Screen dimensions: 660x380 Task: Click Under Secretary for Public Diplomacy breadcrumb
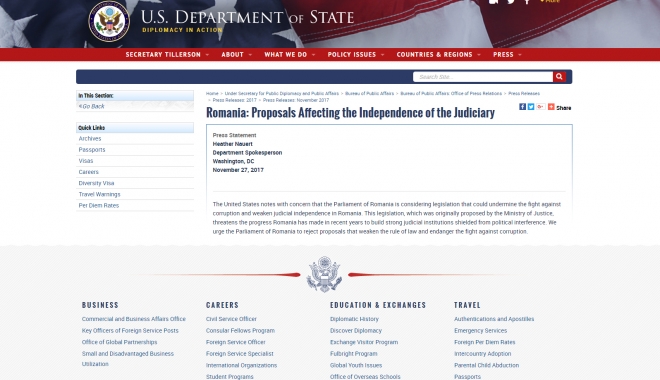(x=282, y=93)
